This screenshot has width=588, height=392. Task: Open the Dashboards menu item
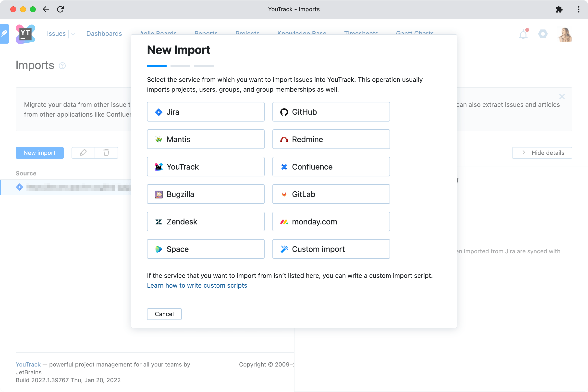click(x=104, y=34)
